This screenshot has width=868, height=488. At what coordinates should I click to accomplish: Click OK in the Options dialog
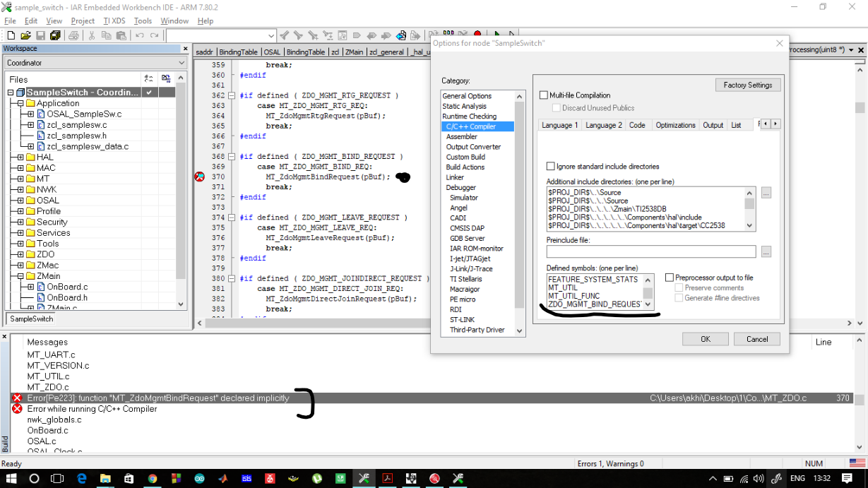click(705, 339)
